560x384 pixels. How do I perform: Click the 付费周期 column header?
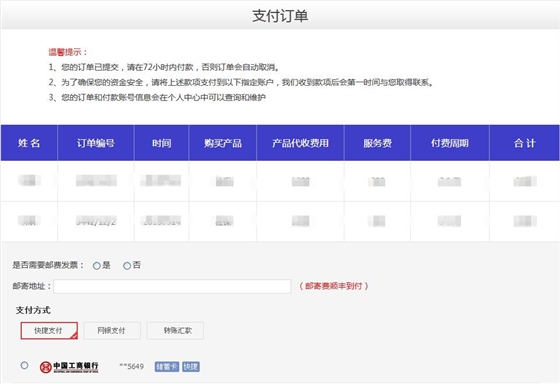tap(450, 143)
